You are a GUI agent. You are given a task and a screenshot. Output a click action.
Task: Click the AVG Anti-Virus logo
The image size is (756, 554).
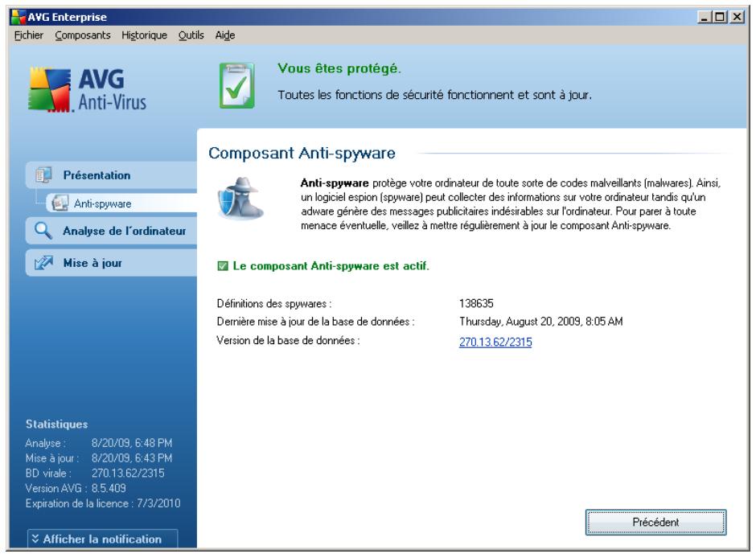[88, 90]
